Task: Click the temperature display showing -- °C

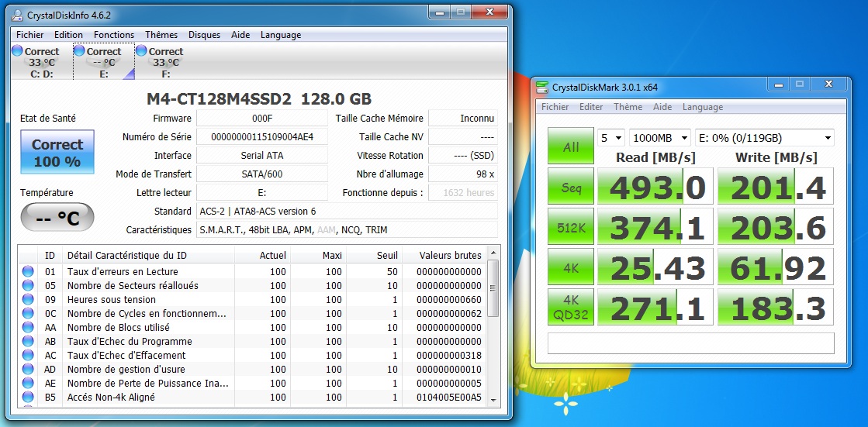Action: tap(57, 218)
